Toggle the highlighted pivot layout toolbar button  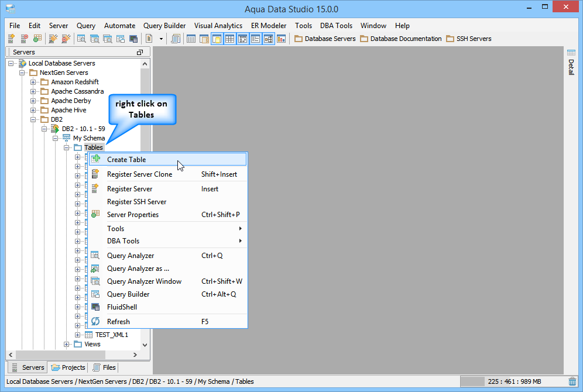[x=242, y=38]
